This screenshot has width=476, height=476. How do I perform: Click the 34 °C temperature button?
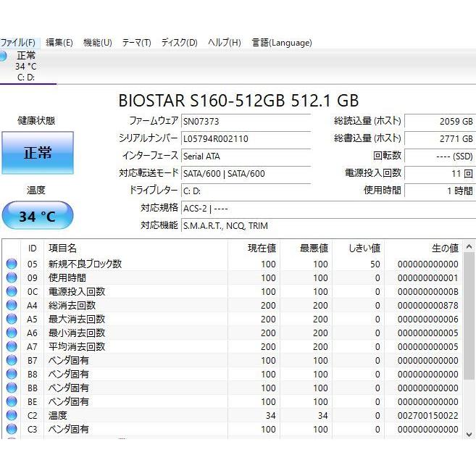point(38,215)
